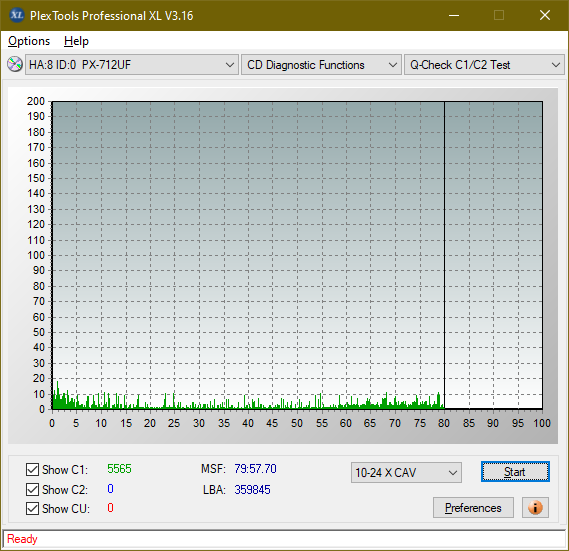Toggle the Show C1 checkbox
The height and width of the screenshot is (551, 569).
click(32, 469)
